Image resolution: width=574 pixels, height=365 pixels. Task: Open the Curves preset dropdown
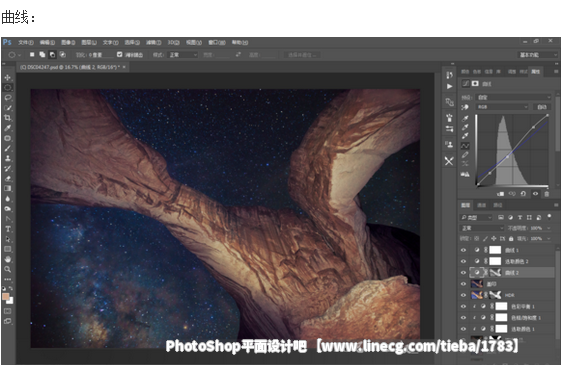pos(513,97)
